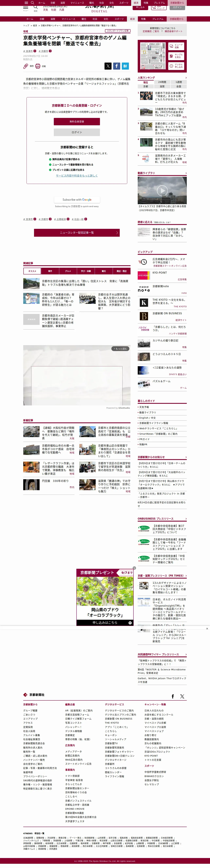Viewport: 210px width, 868px height.
Task: Open ranking 1 article 東本願寺 thumbnail
Action: 147,96
